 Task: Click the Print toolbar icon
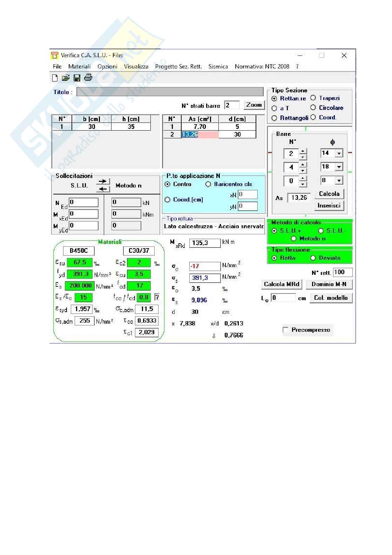(88, 78)
